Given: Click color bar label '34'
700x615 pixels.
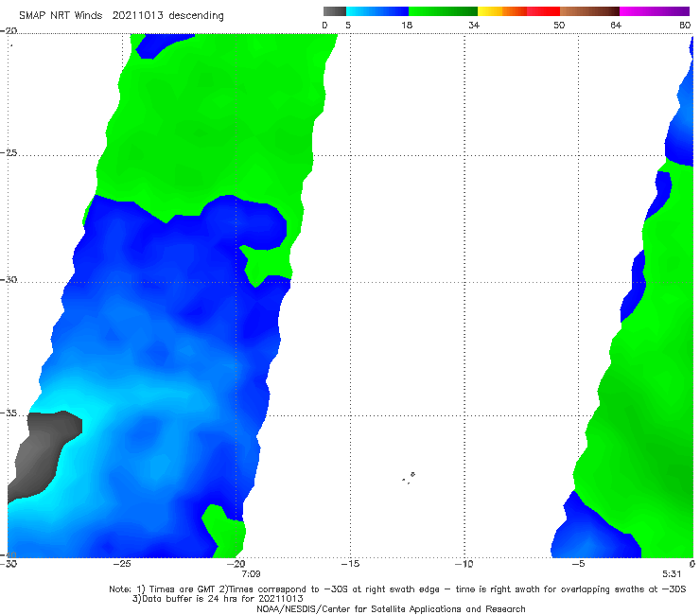Looking at the screenshot, I should pyautogui.click(x=474, y=25).
